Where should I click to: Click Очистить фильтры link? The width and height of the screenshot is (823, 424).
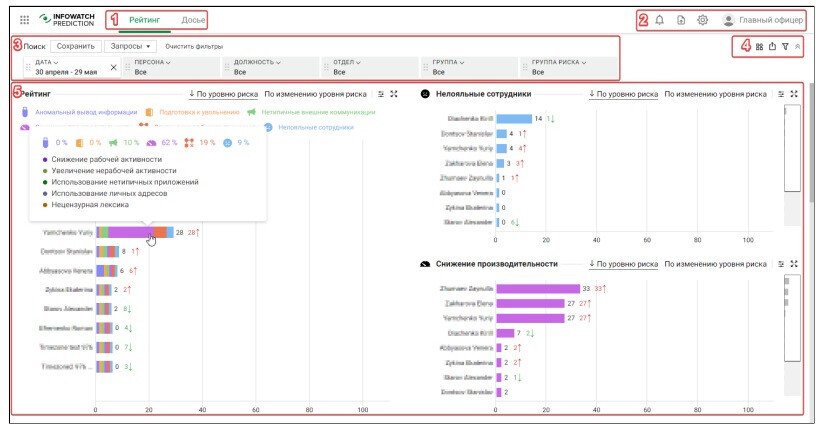[x=194, y=46]
